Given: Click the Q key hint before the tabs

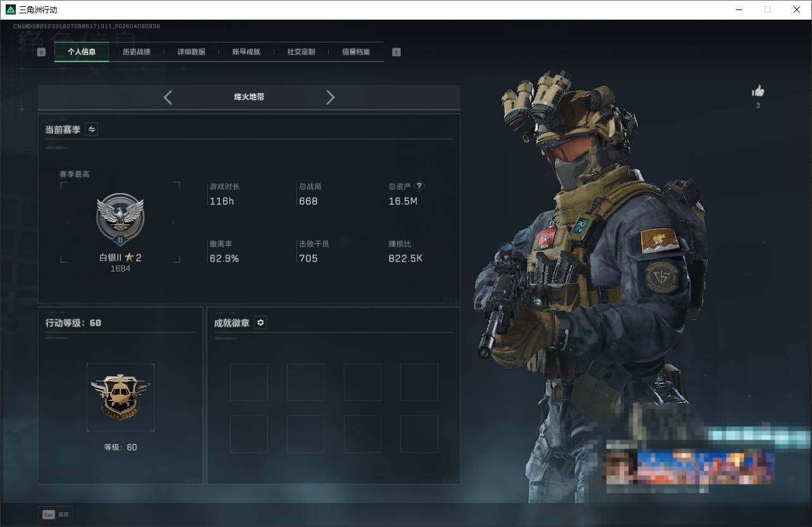Looking at the screenshot, I should coord(41,52).
